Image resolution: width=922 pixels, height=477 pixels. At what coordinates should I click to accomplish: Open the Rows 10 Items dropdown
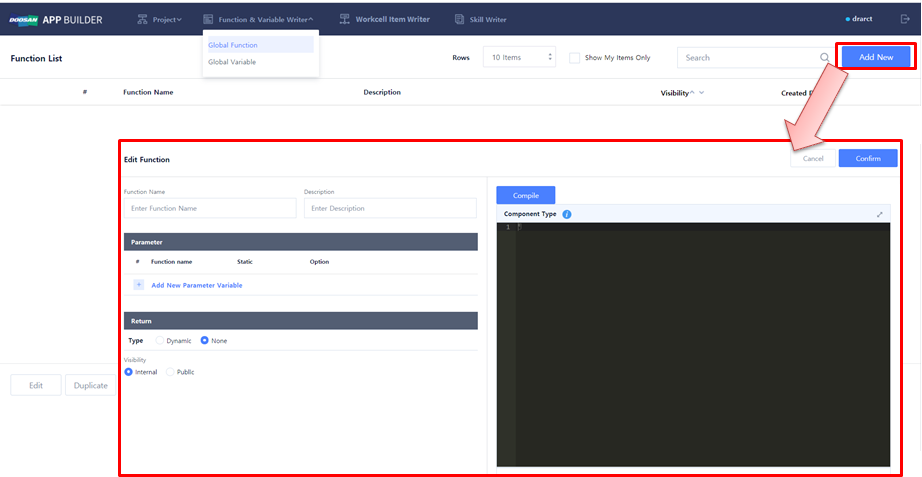[519, 58]
